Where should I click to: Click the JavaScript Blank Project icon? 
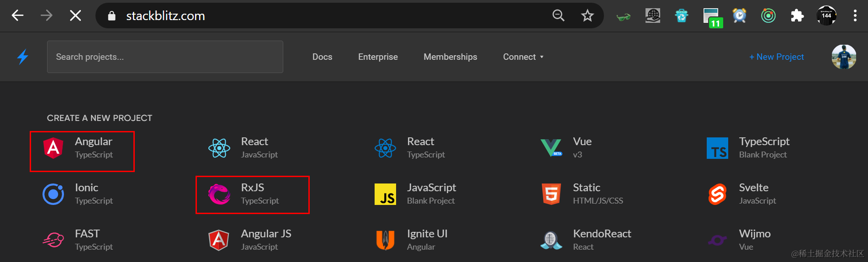pyautogui.click(x=385, y=194)
